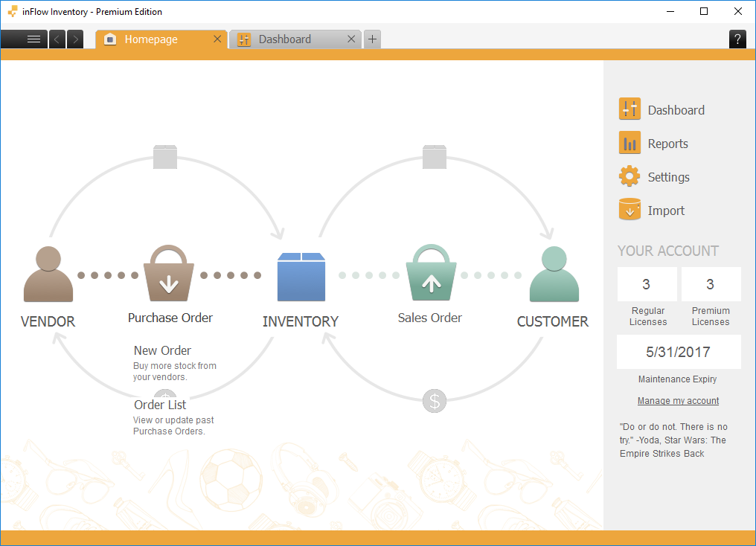Viewport: 756px width, 546px height.
Task: Click the gray box above Sales Order
Action: 435,157
